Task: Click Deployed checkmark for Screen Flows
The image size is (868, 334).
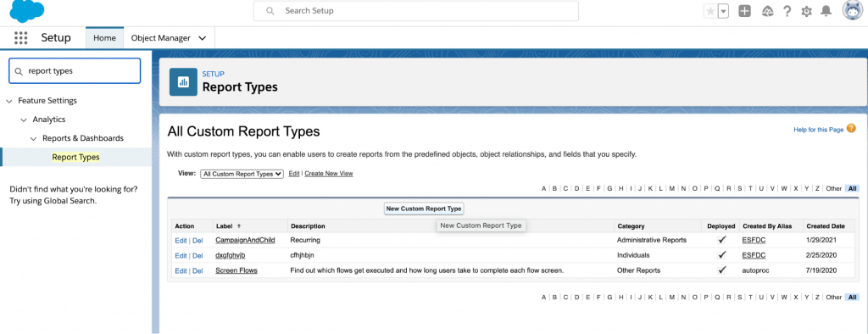Action: [722, 270]
